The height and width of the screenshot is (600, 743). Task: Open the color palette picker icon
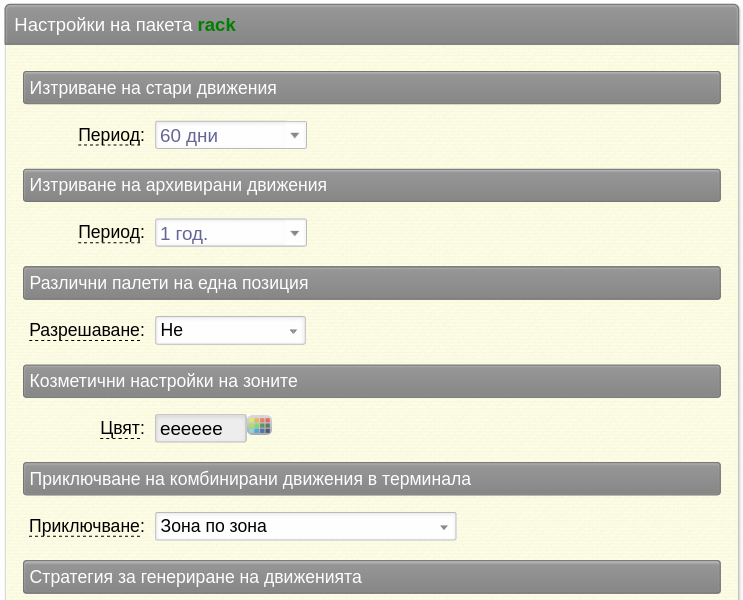click(x=260, y=426)
